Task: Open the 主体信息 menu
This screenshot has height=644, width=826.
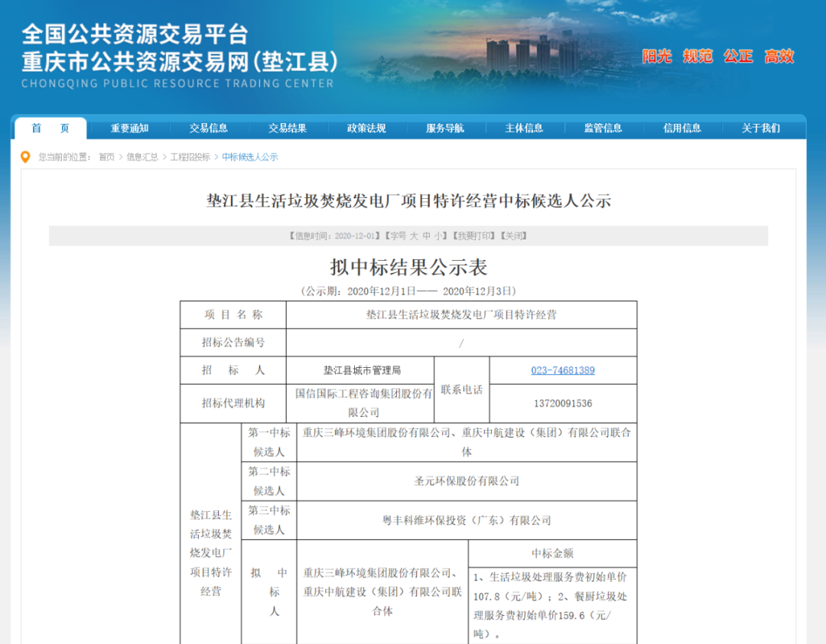Action: click(524, 128)
